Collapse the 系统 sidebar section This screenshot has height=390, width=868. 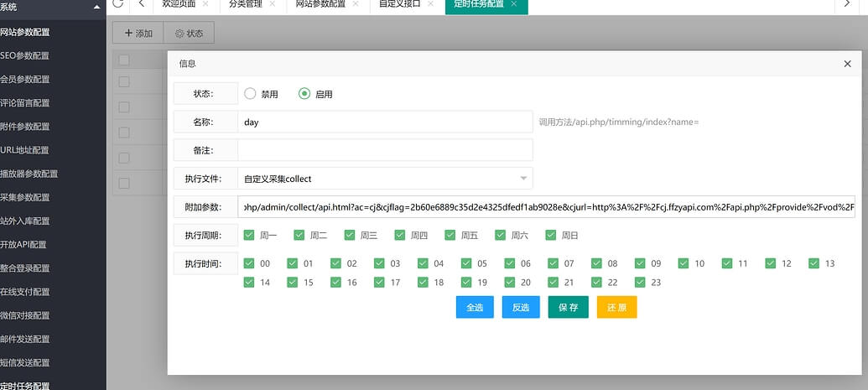tap(97, 7)
